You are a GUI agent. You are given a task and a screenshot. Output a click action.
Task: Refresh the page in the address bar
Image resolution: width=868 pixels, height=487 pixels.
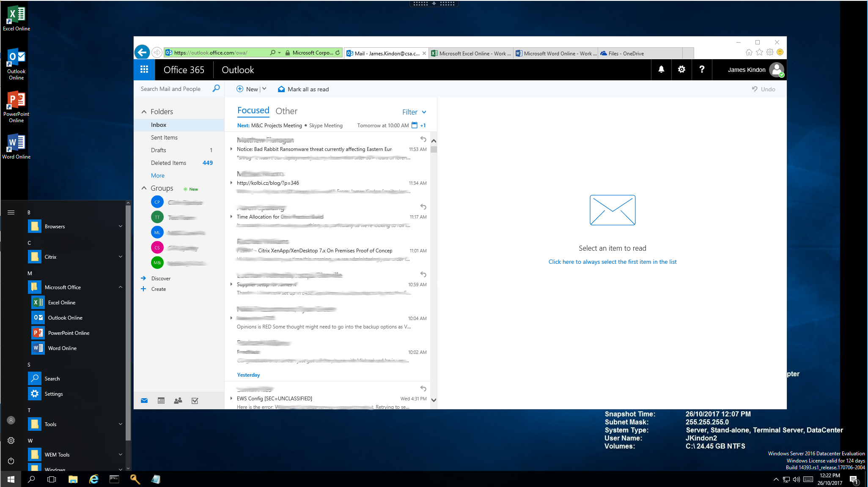pos(338,53)
